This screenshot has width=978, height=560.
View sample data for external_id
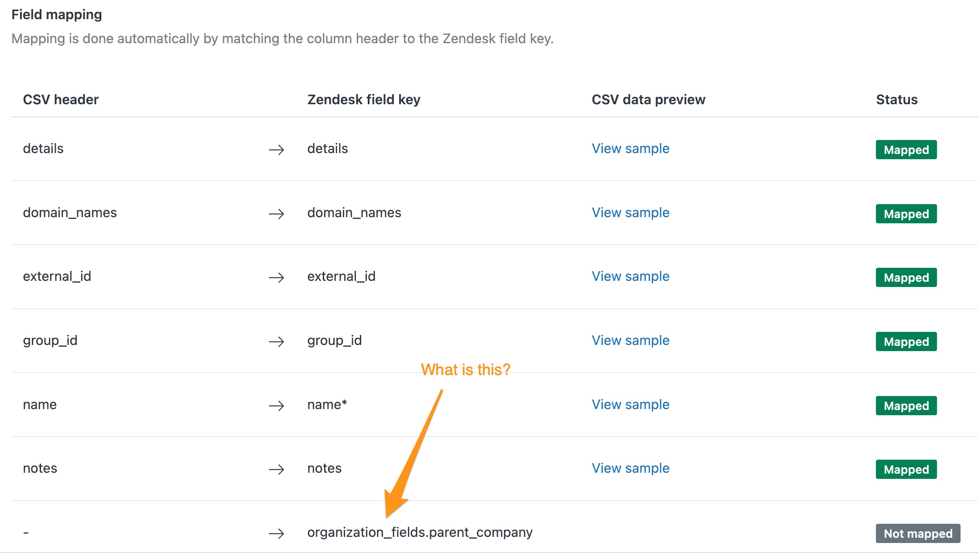630,277
